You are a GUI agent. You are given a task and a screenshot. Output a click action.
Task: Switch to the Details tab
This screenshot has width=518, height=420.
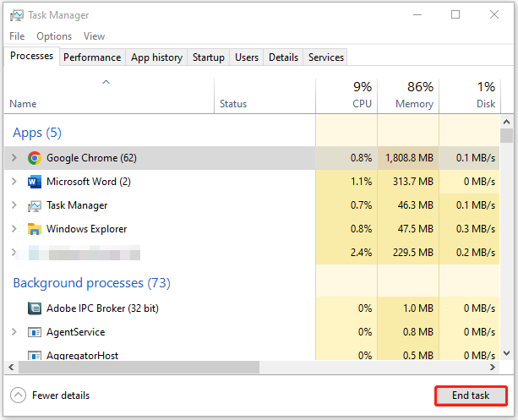coord(283,57)
